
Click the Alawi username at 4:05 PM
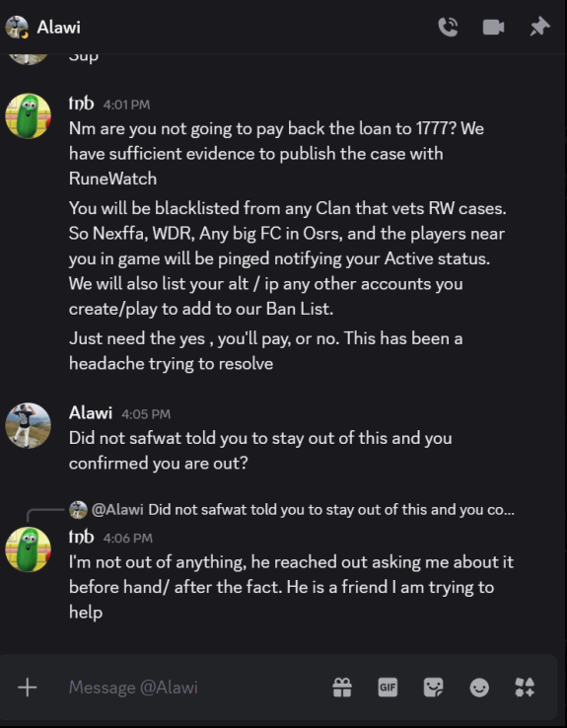91,412
